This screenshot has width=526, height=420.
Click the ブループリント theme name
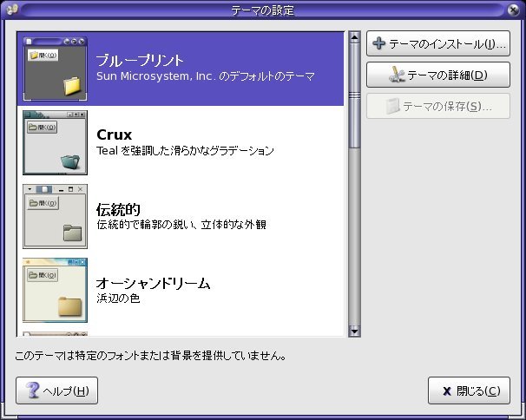(x=140, y=61)
